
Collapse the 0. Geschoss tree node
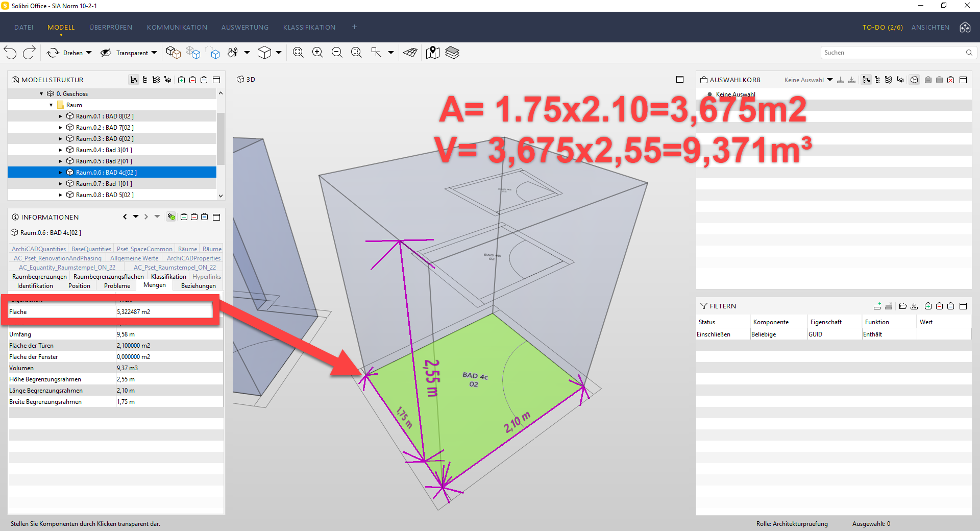click(41, 94)
